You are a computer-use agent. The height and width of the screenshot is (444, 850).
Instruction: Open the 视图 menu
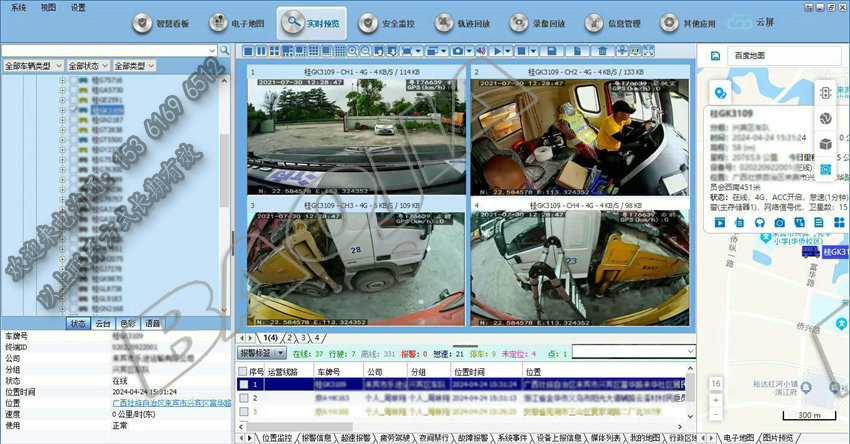pyautogui.click(x=48, y=6)
